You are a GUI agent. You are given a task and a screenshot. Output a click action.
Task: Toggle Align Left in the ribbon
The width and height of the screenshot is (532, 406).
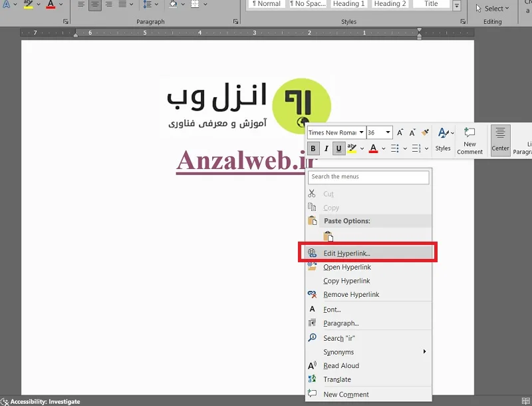pos(81,4)
